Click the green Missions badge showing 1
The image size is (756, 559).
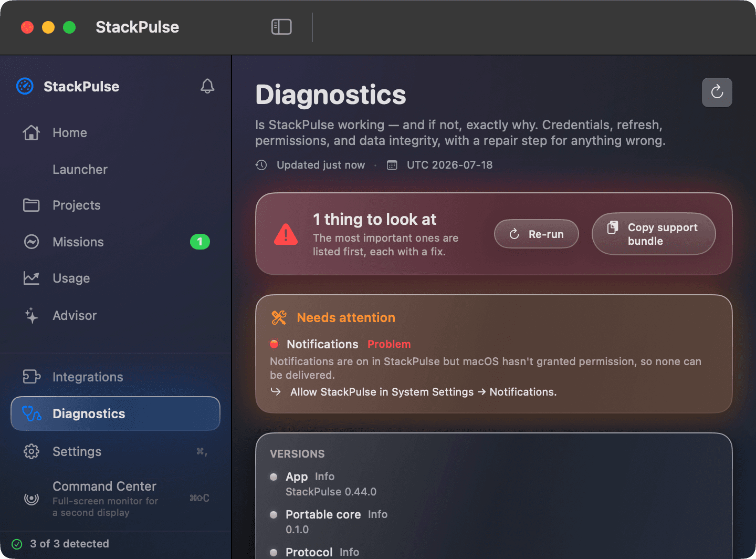tap(199, 242)
